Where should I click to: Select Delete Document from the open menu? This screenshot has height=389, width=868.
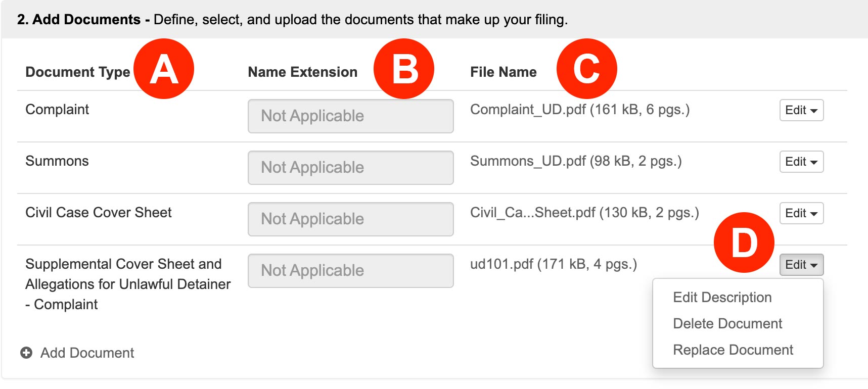[x=726, y=323]
